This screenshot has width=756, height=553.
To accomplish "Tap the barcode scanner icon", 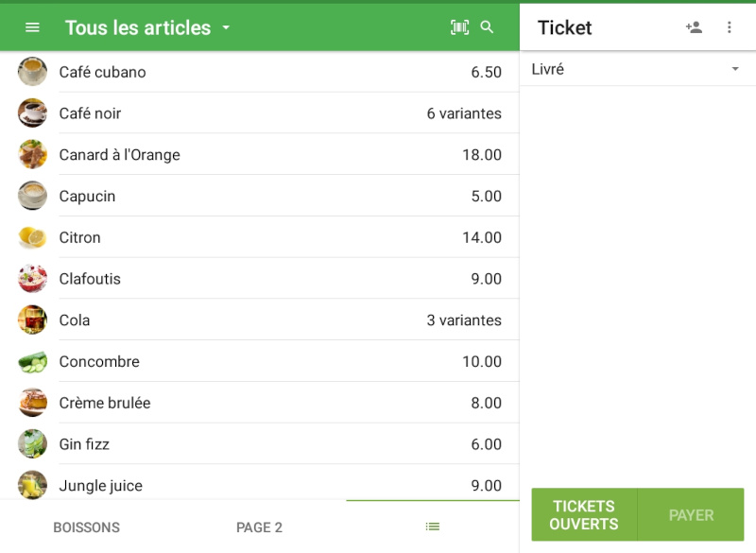I will tap(459, 27).
